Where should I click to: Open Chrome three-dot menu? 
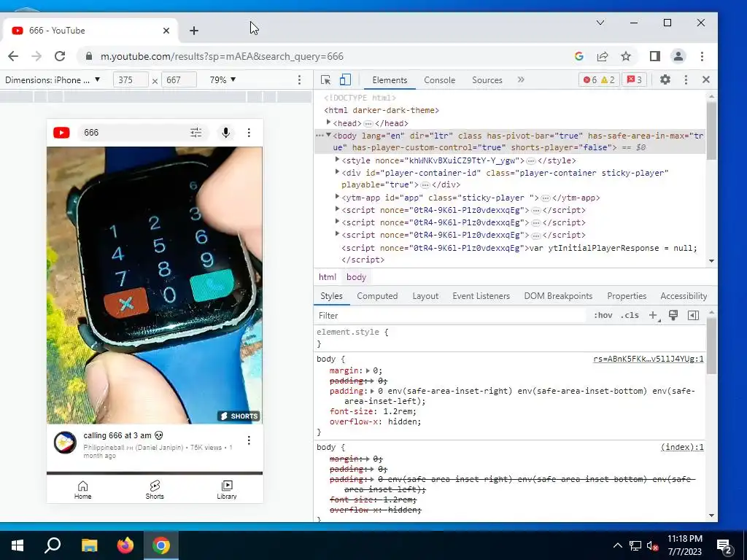(702, 56)
